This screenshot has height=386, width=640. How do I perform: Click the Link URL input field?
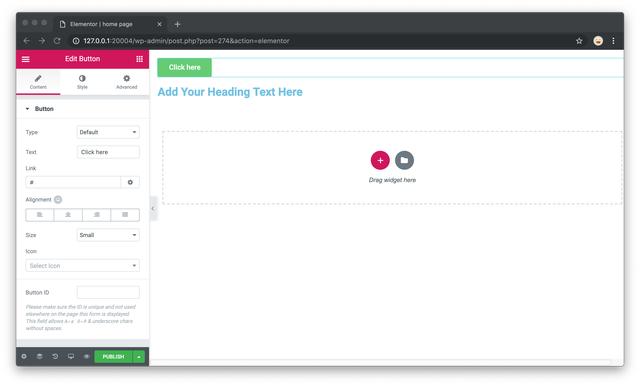tap(73, 182)
